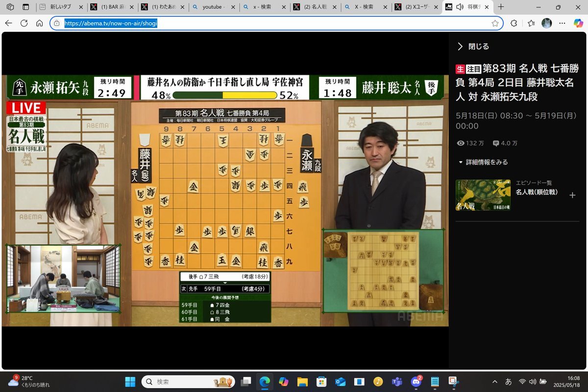Expand 詳細情報をみる details
This screenshot has width=588, height=392.
483,162
